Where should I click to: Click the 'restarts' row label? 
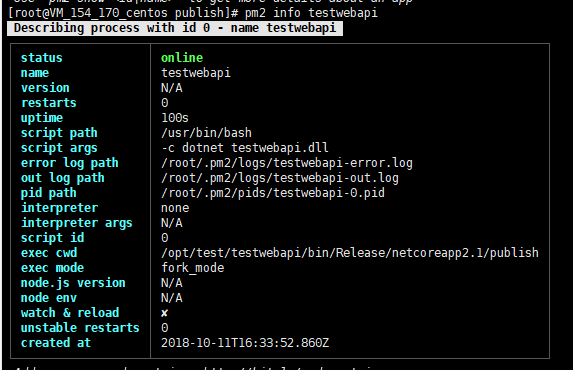tap(49, 103)
